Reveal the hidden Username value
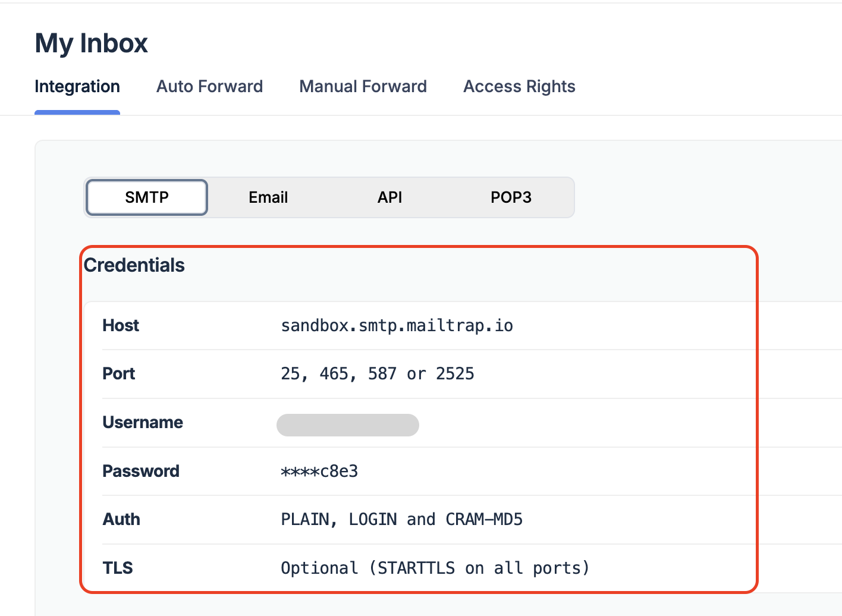The image size is (842, 616). point(347,425)
